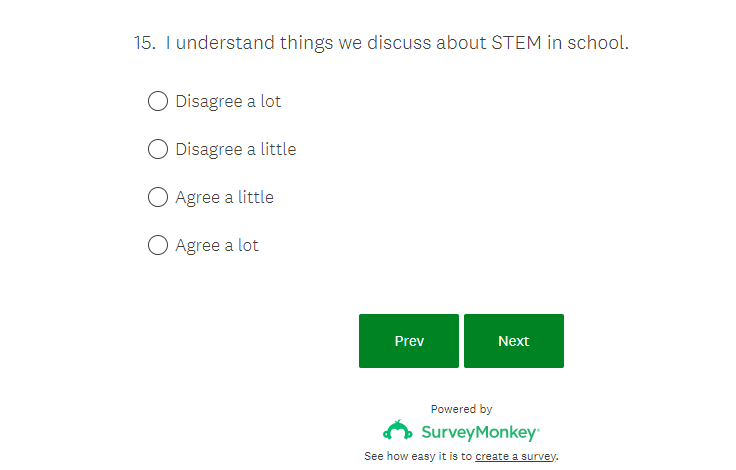Click the question 15 statement text
The image size is (736, 470).
[x=397, y=43]
